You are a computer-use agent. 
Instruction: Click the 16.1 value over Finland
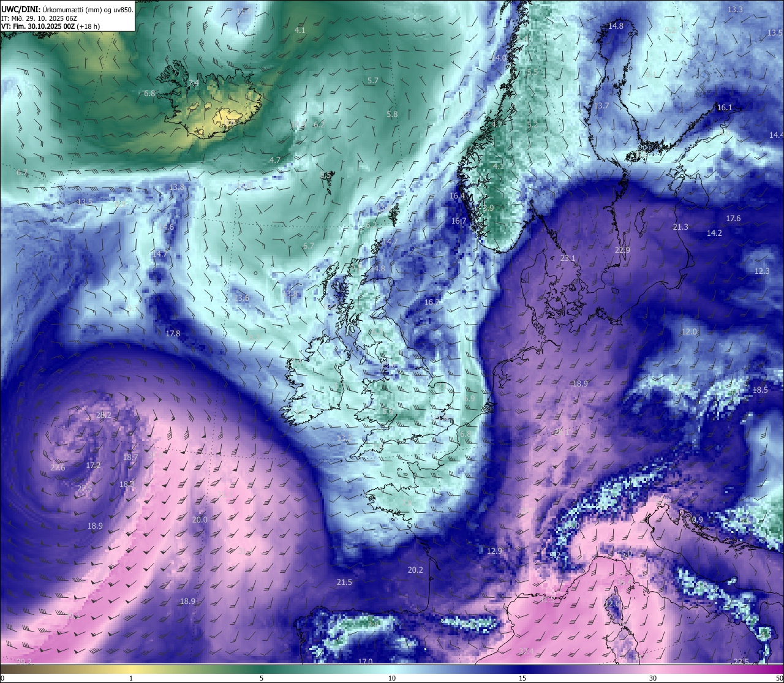coord(725,108)
